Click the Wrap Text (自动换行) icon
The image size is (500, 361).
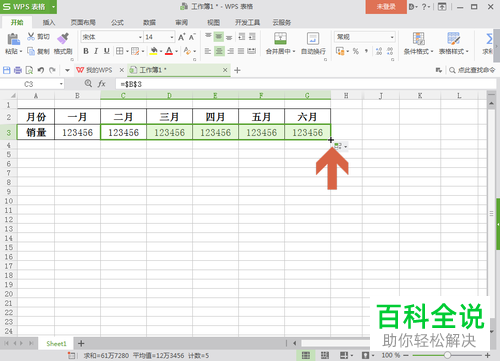click(x=313, y=38)
